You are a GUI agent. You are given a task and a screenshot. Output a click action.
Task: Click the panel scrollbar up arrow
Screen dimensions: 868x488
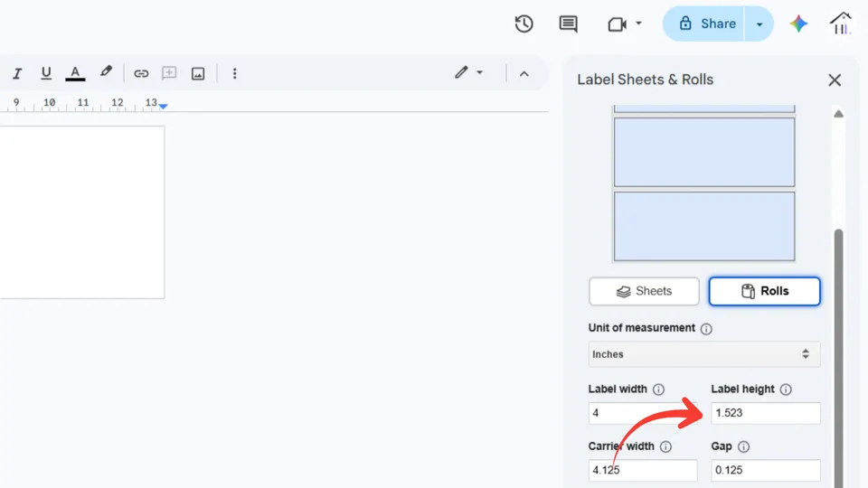pyautogui.click(x=839, y=114)
